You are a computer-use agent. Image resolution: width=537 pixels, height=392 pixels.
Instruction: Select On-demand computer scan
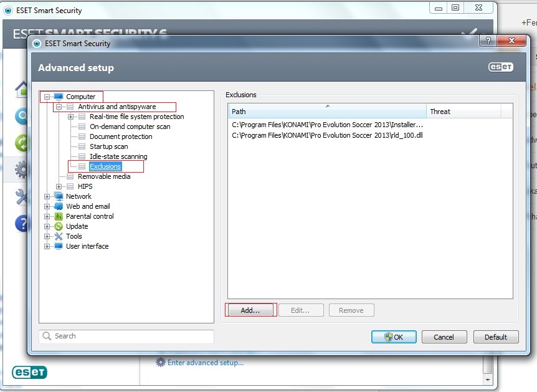130,127
